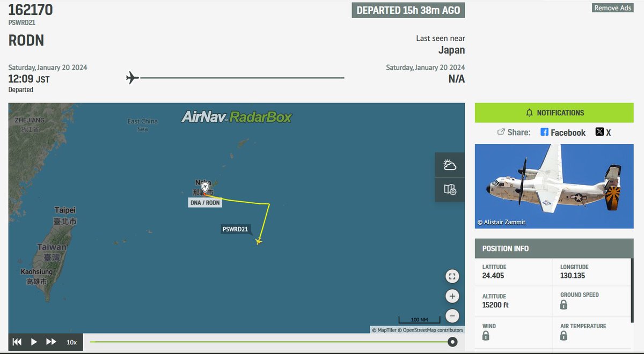Click the Wind lock icon
This screenshot has height=354, width=644.
(486, 336)
